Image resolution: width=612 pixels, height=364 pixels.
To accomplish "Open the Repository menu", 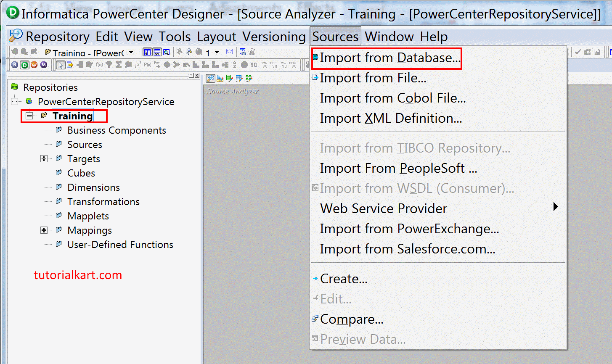I will coord(58,37).
